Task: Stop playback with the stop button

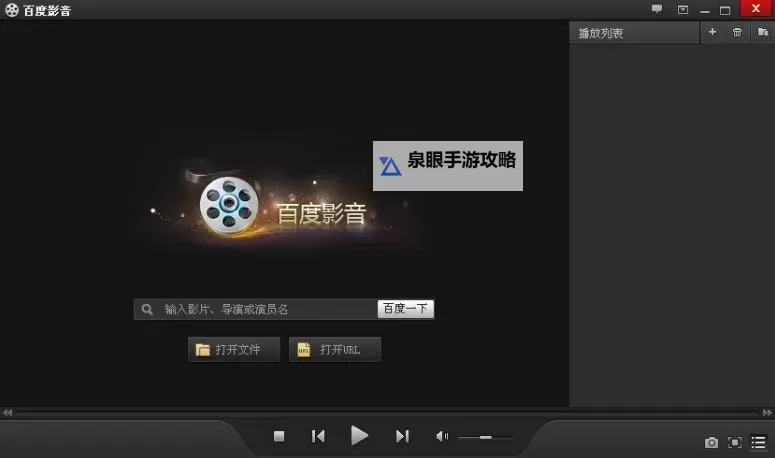Action: click(279, 436)
